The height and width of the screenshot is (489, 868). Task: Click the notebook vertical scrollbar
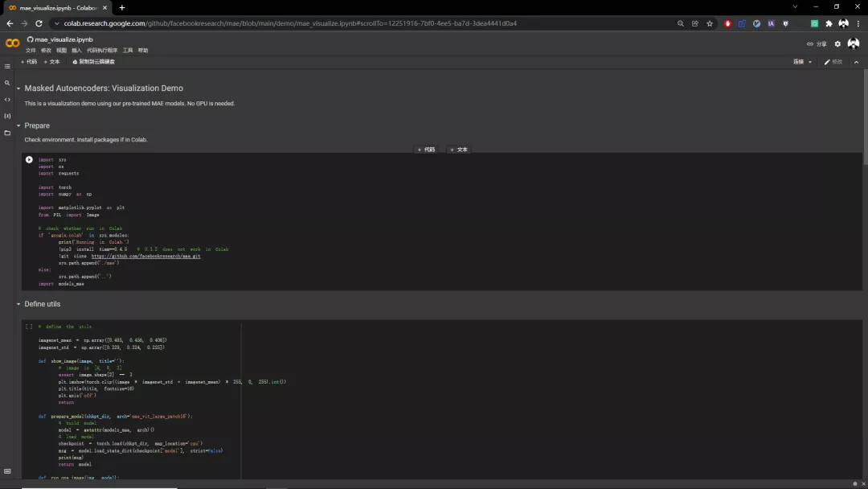point(865,121)
